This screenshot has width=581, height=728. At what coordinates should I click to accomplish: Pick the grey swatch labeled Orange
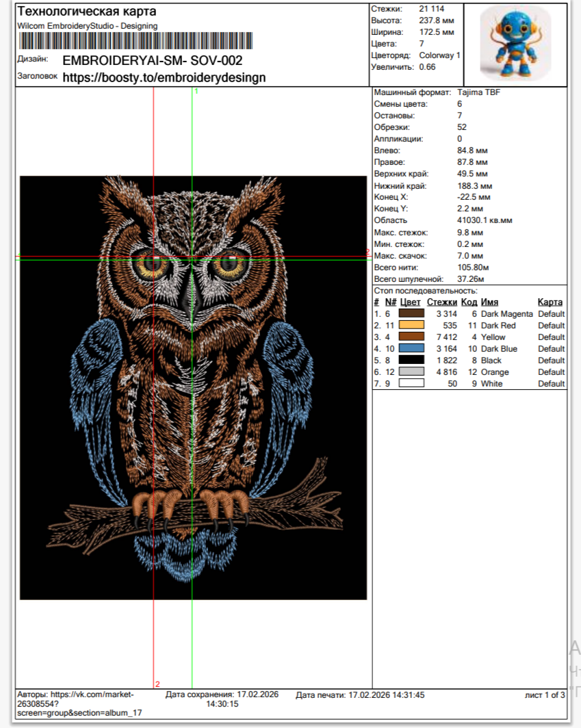[411, 372]
